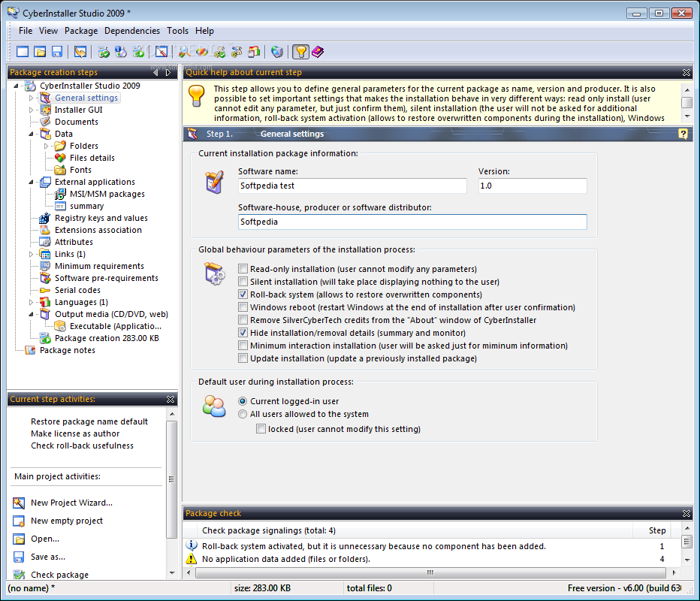Open the Package menu
Screen dimensions: 700x601
[x=81, y=31]
